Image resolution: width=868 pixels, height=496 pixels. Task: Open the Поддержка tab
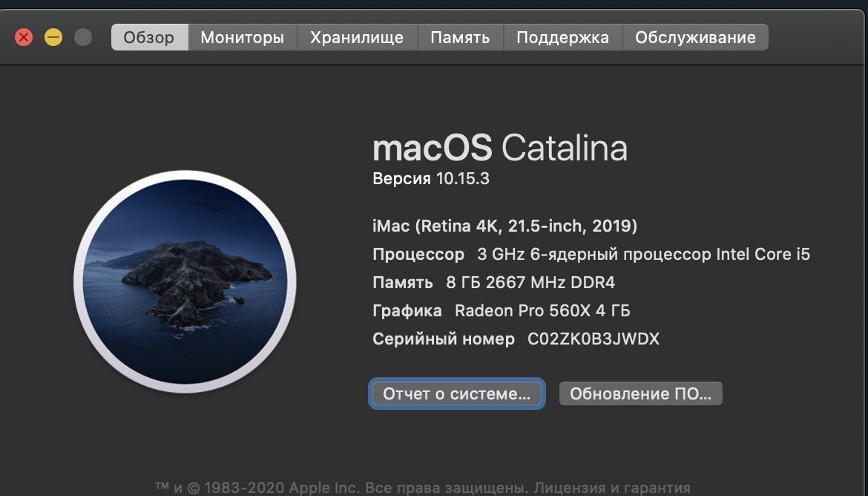pyautogui.click(x=562, y=37)
